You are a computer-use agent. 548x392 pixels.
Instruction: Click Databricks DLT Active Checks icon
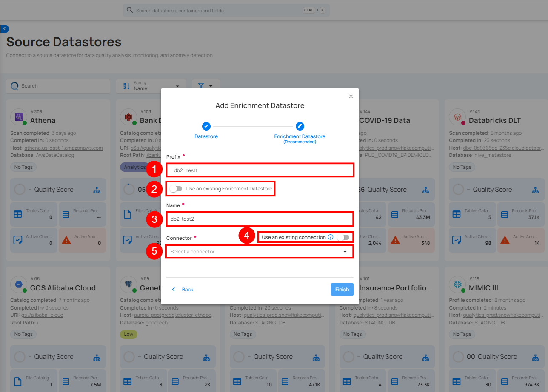457,240
